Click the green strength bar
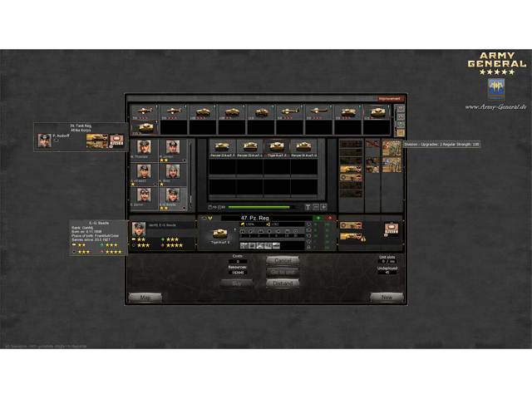532x399 pixels. [x=259, y=207]
